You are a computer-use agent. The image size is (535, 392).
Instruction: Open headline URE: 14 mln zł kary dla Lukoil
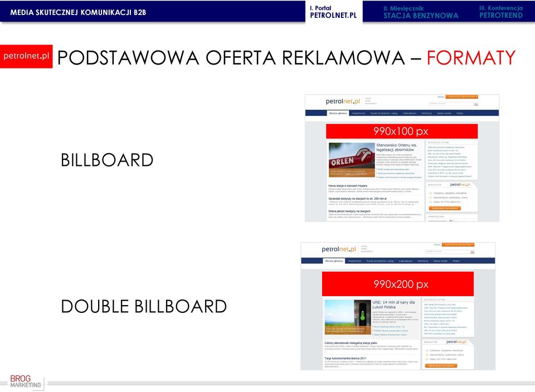coord(393,305)
